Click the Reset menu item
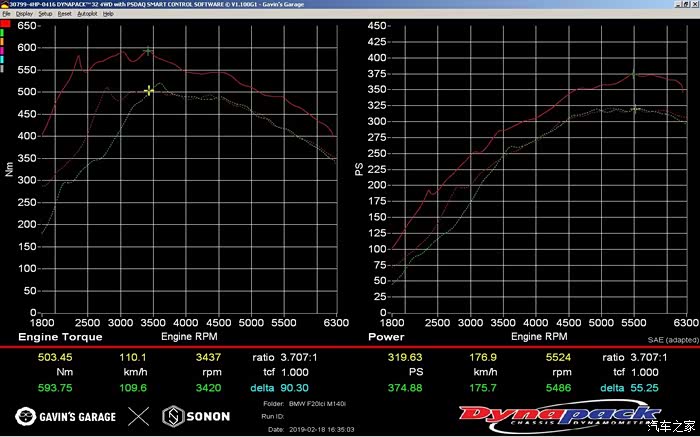This screenshot has height=437, width=700. [64, 14]
